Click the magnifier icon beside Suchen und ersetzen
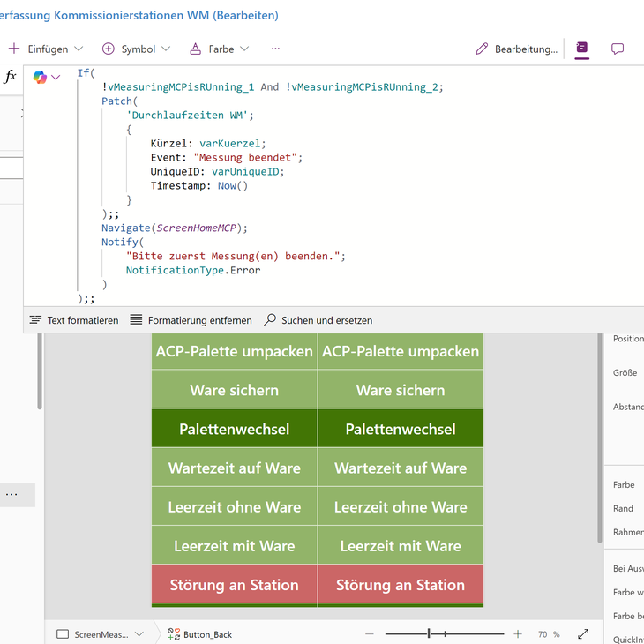 [270, 319]
